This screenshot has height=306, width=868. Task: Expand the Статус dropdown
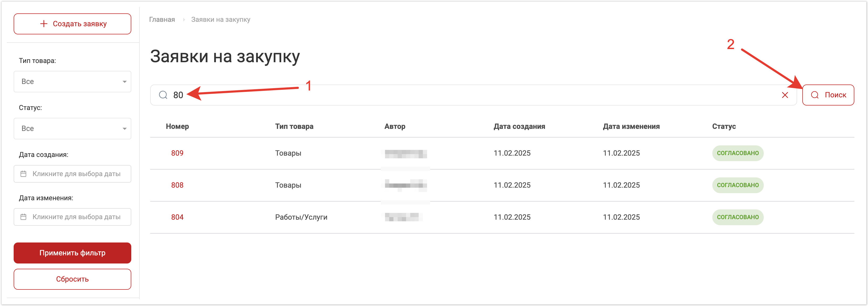pos(72,129)
